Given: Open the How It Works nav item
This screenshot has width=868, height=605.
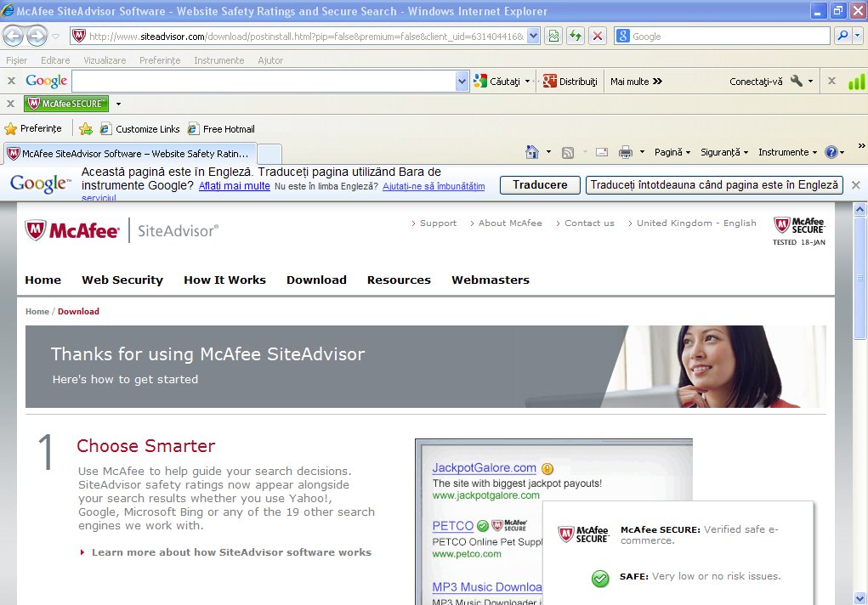Looking at the screenshot, I should point(224,280).
